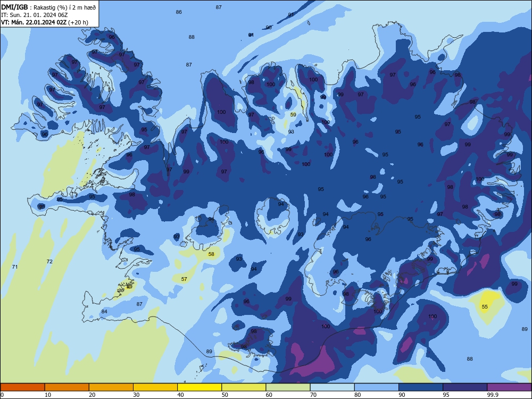This screenshot has width=532, height=399.
Task: Click the legend tick label "20"
Action: click(x=92, y=395)
